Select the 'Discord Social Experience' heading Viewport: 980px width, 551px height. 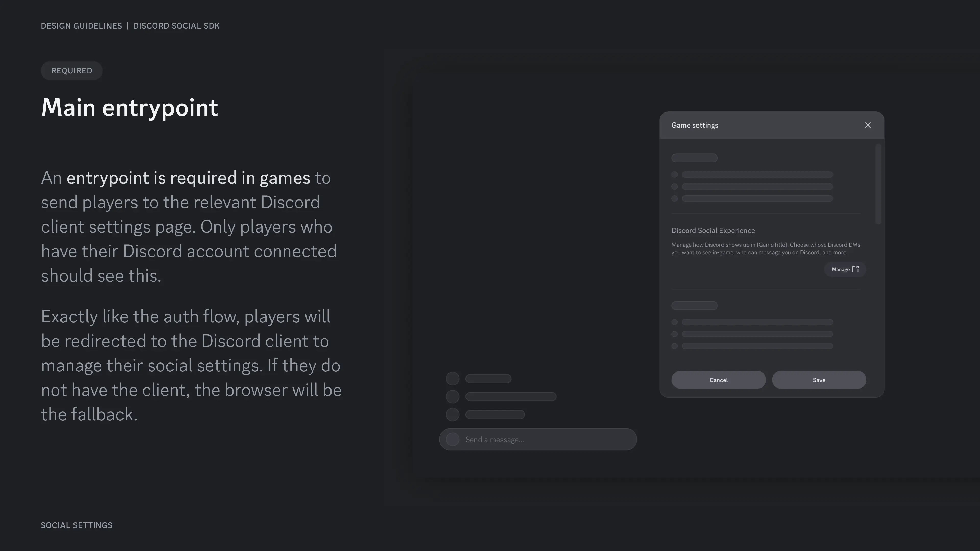[x=713, y=230]
